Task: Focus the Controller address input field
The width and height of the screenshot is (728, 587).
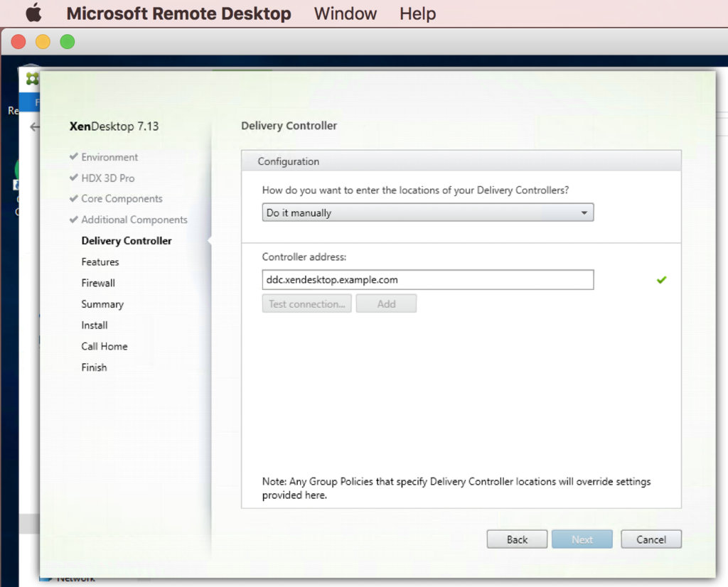Action: (x=427, y=280)
